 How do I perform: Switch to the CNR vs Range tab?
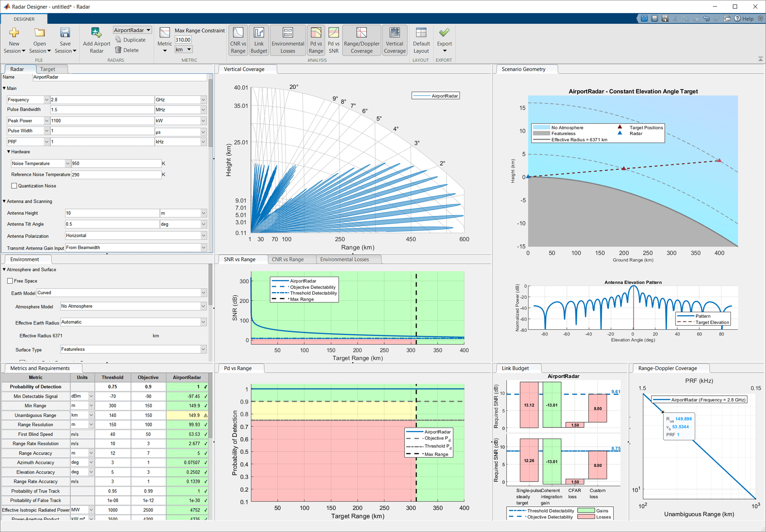(288, 259)
